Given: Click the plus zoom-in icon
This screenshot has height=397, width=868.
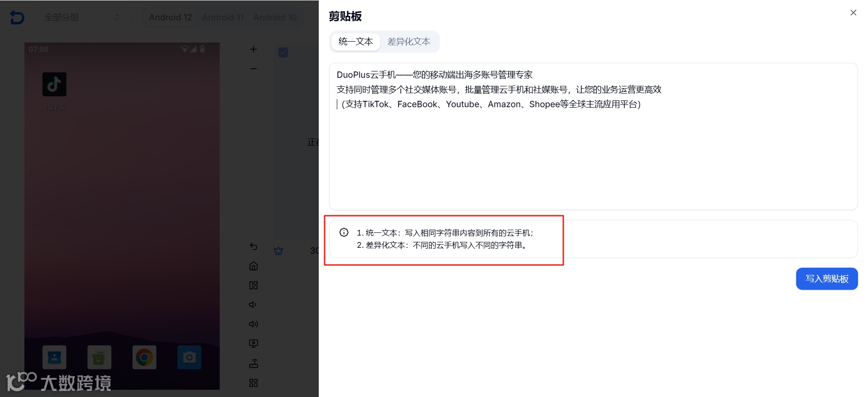Looking at the screenshot, I should pyautogui.click(x=254, y=49).
